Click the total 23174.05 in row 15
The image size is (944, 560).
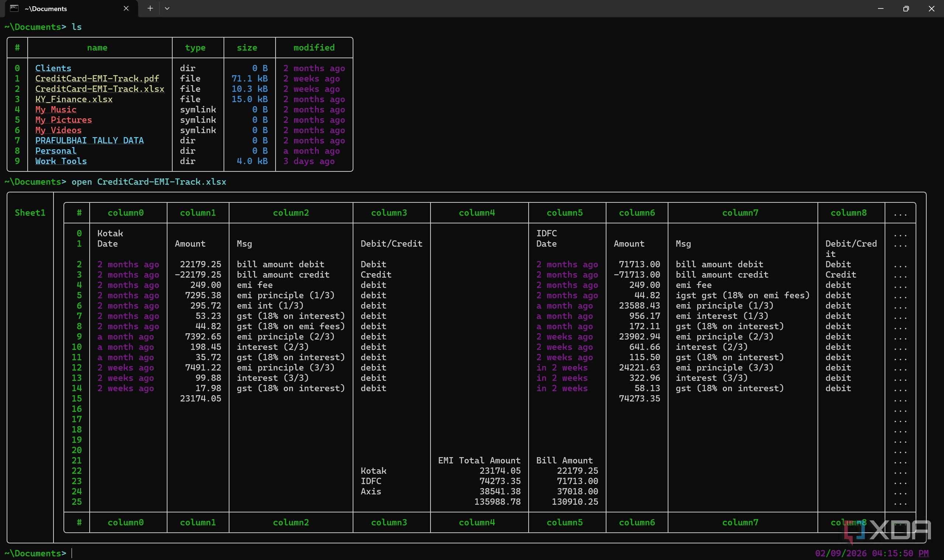click(201, 399)
